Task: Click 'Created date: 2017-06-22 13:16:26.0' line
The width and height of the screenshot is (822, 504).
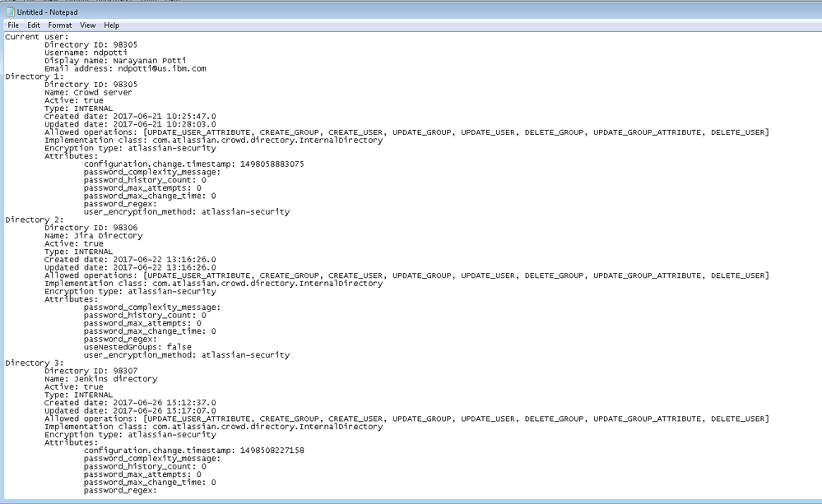Action: click(130, 259)
